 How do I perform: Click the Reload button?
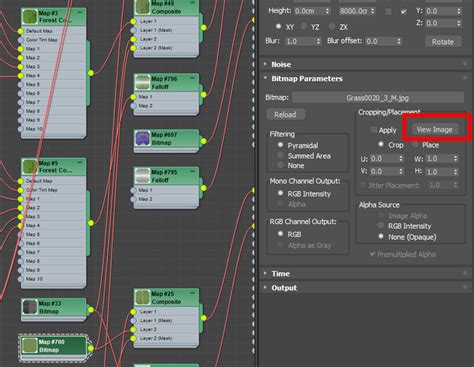[285, 115]
